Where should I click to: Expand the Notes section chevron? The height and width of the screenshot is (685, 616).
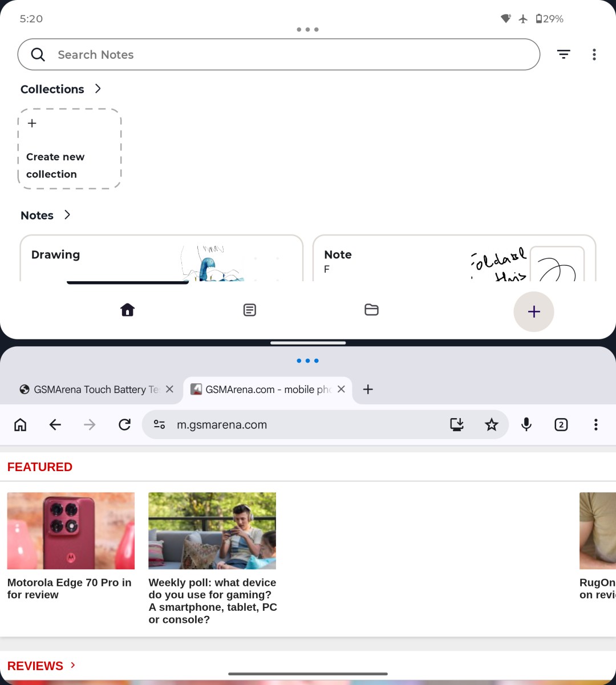pos(67,214)
